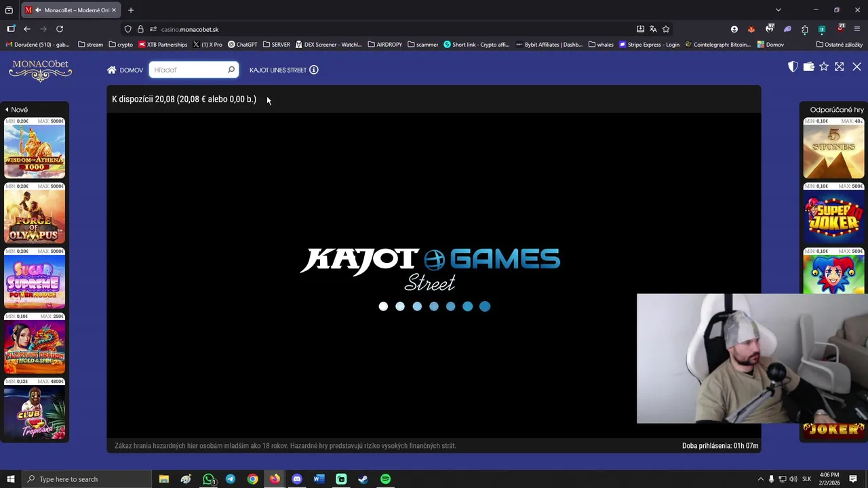The width and height of the screenshot is (868, 488).
Task: Open DEX Screener Watchlist bookmark
Action: 329,45
